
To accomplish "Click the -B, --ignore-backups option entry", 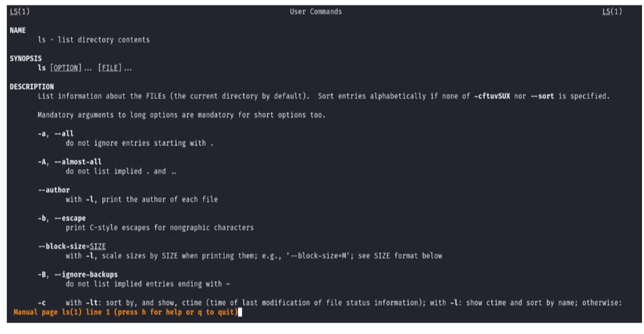I will point(78,274).
